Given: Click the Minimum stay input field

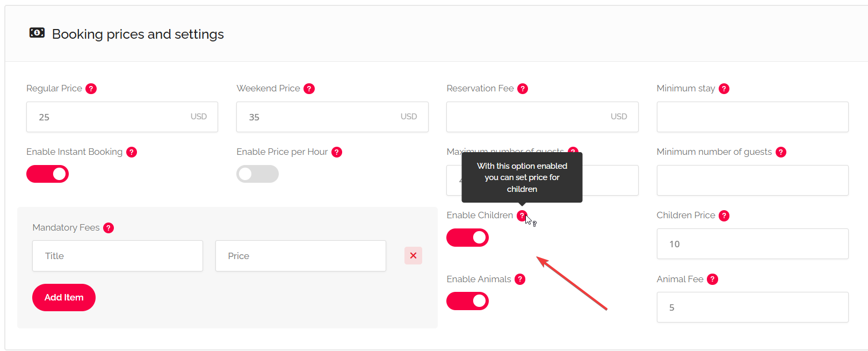Looking at the screenshot, I should point(752,117).
